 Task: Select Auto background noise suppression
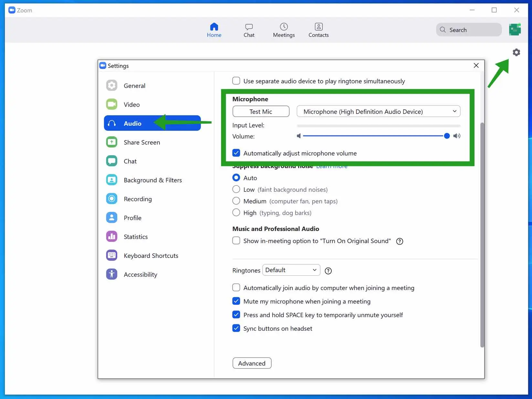point(236,178)
